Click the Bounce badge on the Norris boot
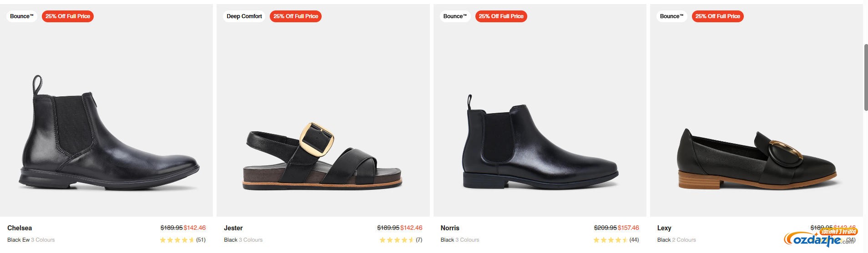Screen dimensions: 868x253 (x=455, y=16)
